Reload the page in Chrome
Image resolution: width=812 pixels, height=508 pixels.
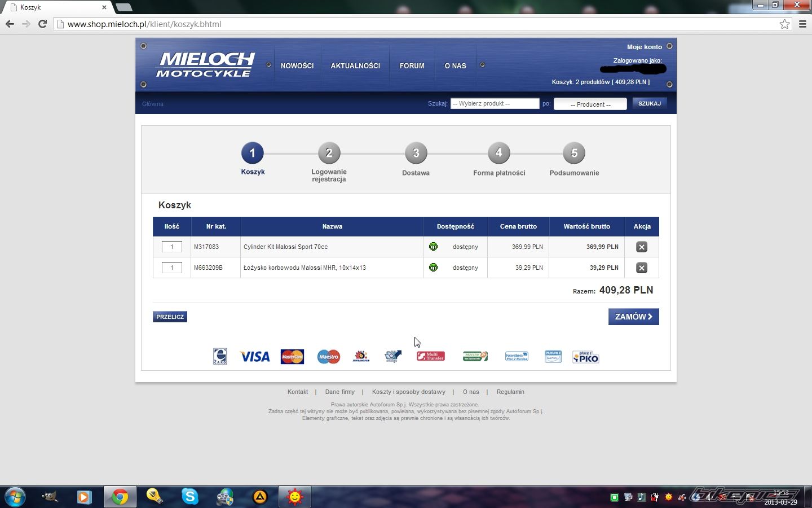tap(42, 24)
